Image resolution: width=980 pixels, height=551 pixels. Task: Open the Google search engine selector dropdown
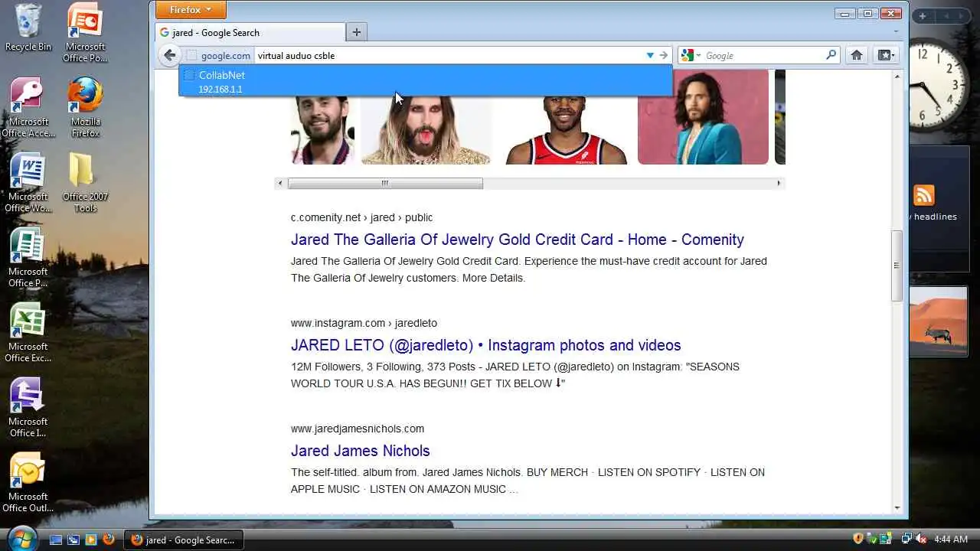click(688, 55)
